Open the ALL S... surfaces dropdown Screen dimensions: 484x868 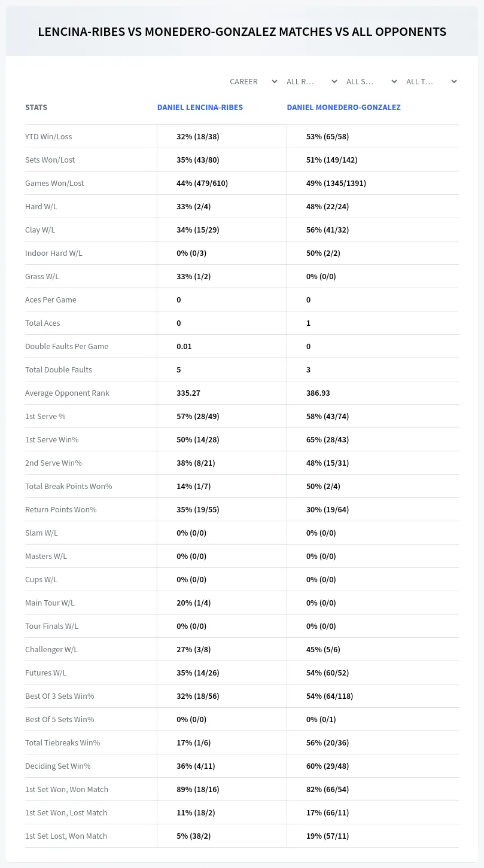[x=372, y=81]
